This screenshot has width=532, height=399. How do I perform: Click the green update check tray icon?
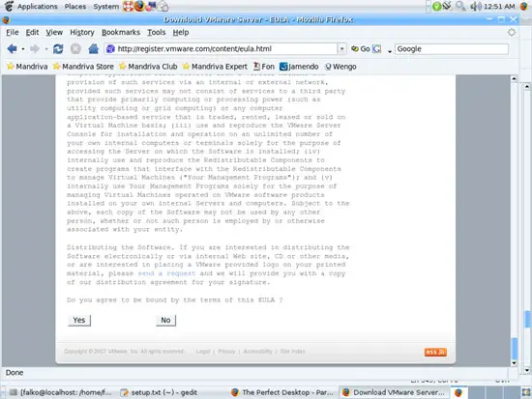[436, 6]
